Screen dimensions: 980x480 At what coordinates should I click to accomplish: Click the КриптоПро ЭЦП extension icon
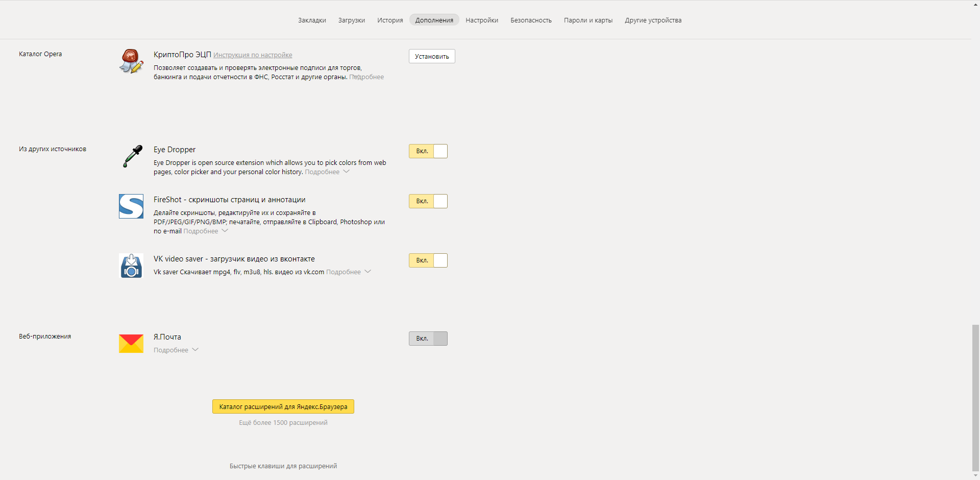click(131, 61)
